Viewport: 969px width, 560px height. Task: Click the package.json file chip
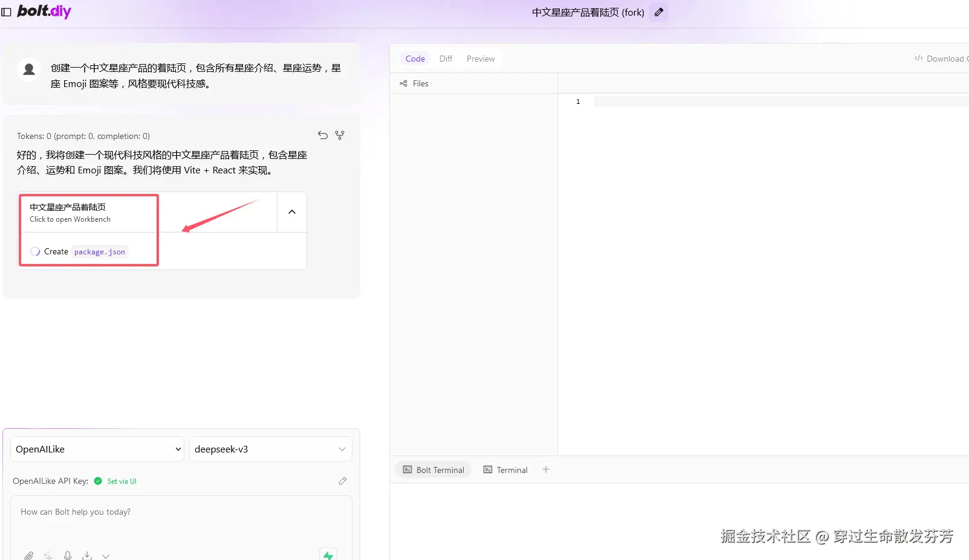100,252
